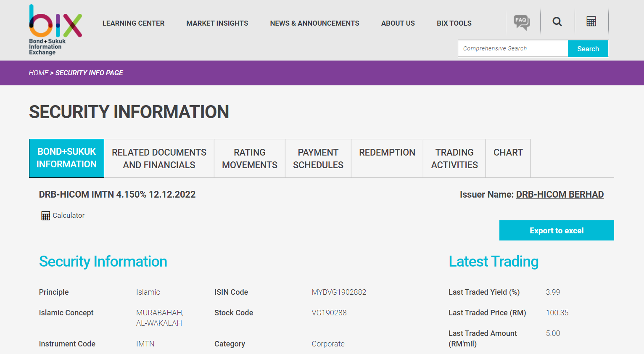
Task: Click the Islamic principle value
Action: (x=148, y=292)
